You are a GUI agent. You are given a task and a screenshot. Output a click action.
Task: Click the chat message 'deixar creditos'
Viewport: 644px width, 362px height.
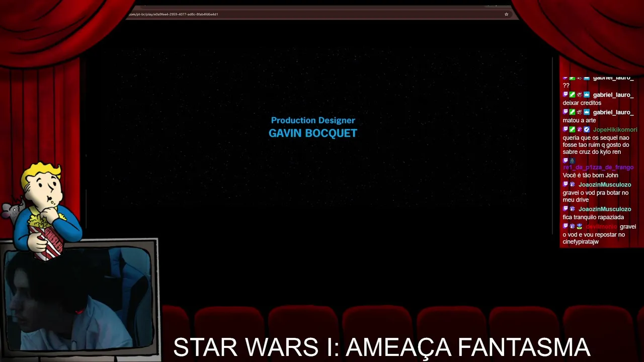pos(582,103)
